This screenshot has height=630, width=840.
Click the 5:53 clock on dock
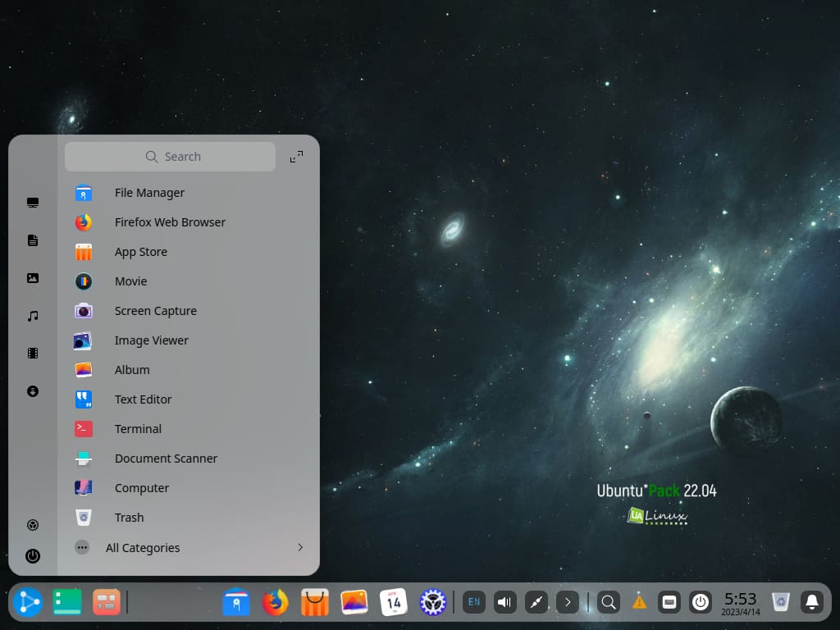(741, 603)
